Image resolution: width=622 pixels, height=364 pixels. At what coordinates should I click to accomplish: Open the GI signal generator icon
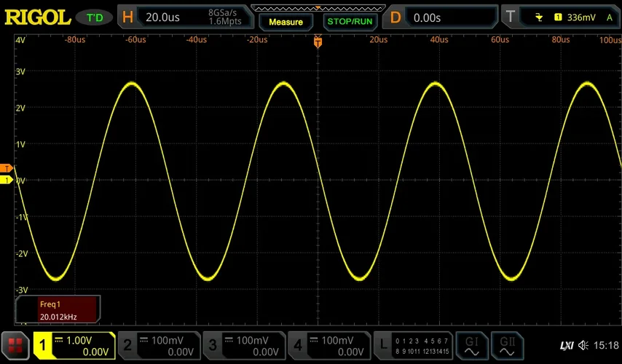pyautogui.click(x=472, y=346)
